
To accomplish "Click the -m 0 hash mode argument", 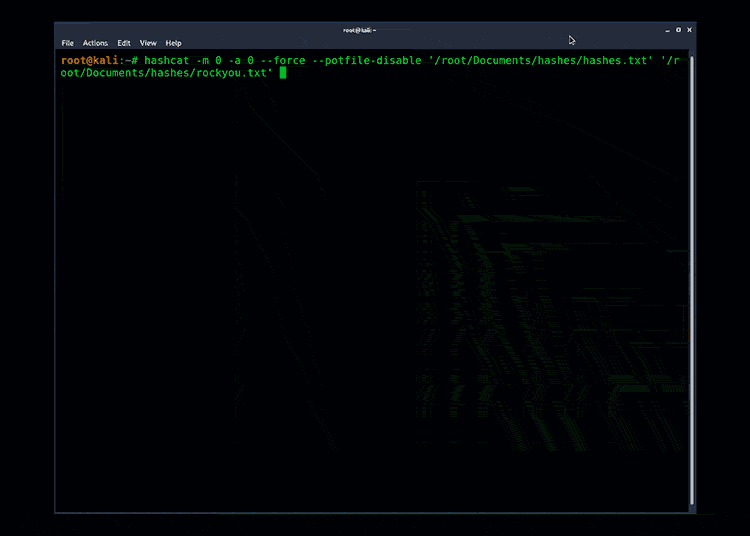I will coord(211,61).
